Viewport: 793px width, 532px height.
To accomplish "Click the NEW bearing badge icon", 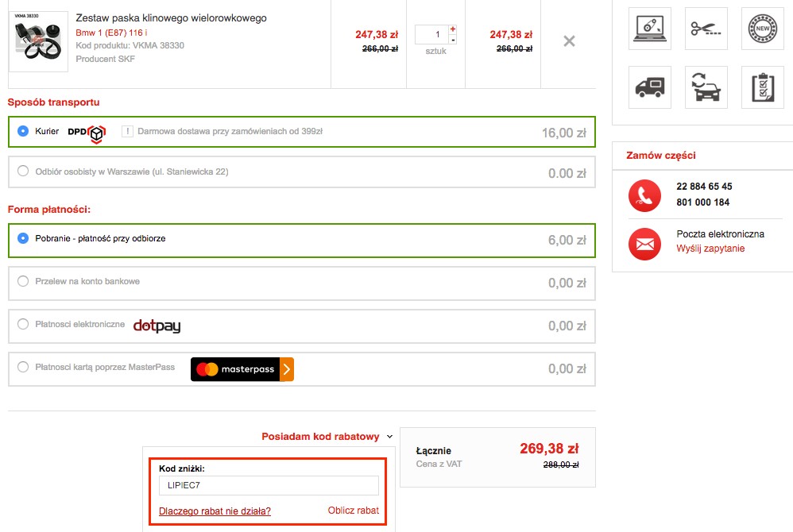I will coord(762,29).
